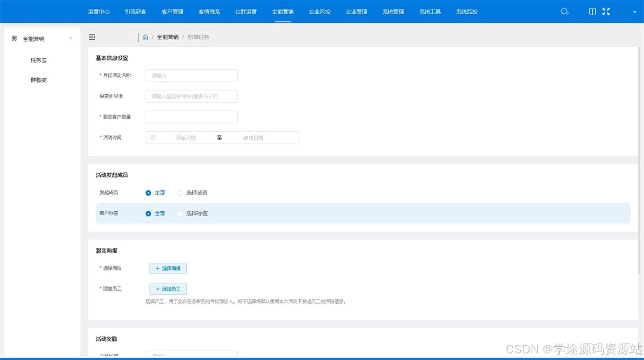Image resolution: width=644 pixels, height=360 pixels.
Task: Click 新增任务 breadcrumb text
Action: 198,37
